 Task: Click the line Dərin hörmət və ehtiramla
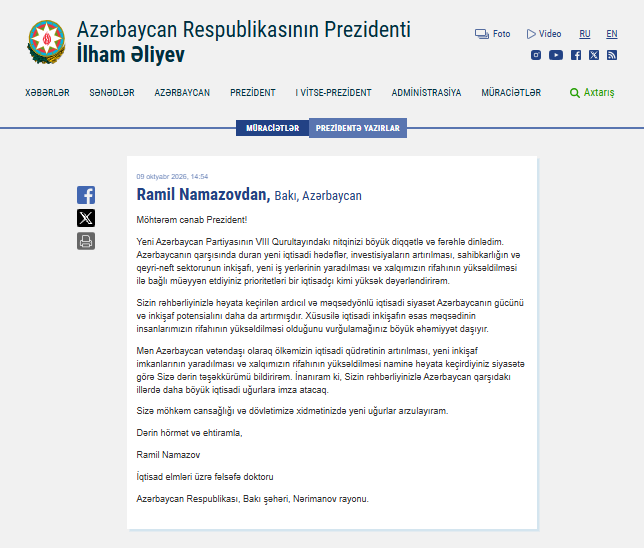pos(189,433)
